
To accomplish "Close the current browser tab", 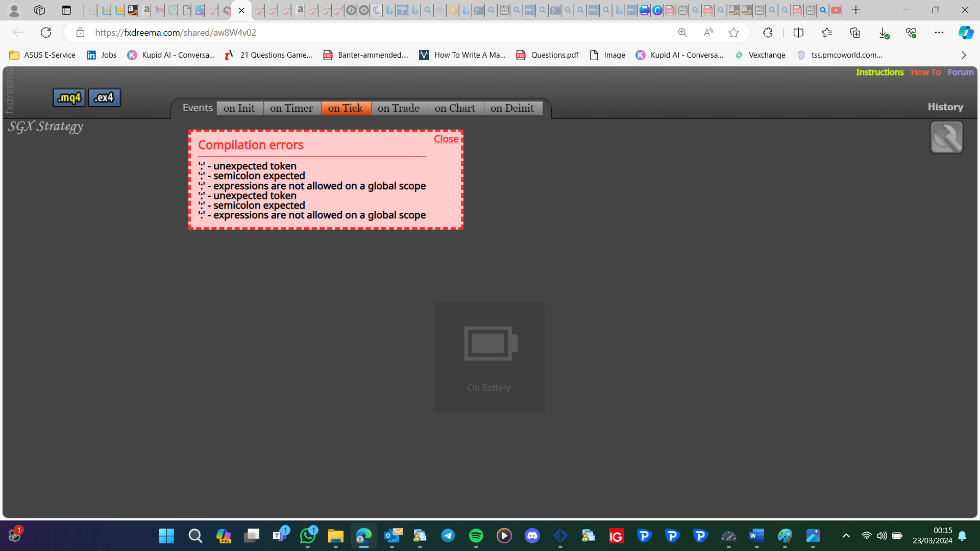I will 241,10.
